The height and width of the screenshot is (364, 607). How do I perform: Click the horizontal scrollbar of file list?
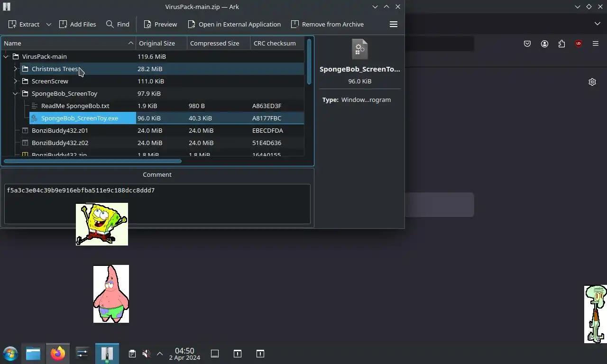[92, 161]
